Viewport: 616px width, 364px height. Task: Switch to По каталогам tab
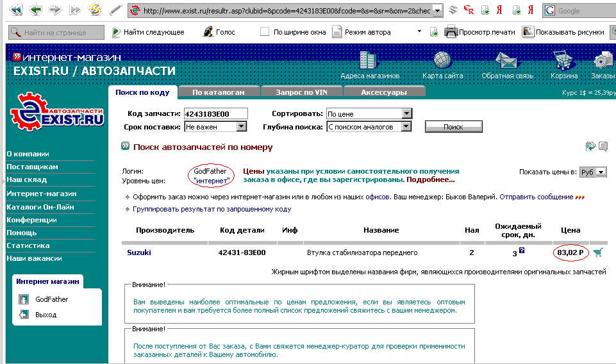pyautogui.click(x=219, y=92)
